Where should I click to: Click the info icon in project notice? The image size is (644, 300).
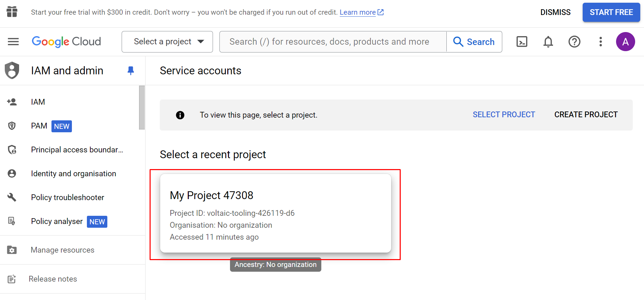click(180, 115)
